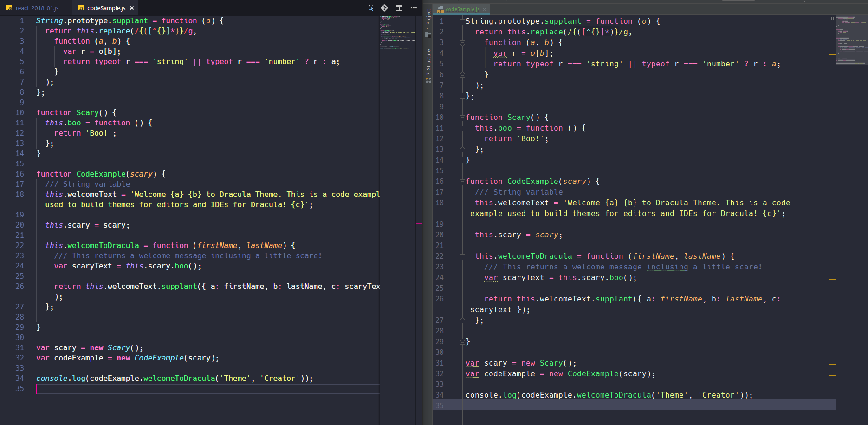Click line number 34 in VS Code gutter
868x425 pixels.
point(19,378)
